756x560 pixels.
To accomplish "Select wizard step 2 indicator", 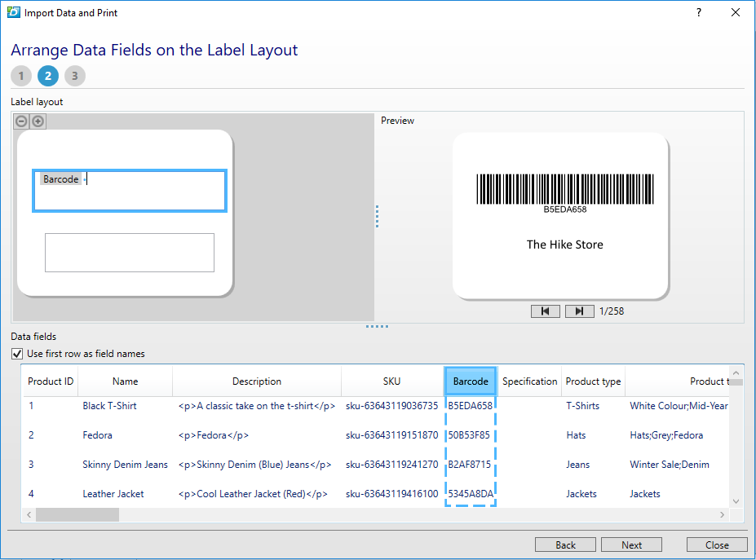I will [x=48, y=76].
